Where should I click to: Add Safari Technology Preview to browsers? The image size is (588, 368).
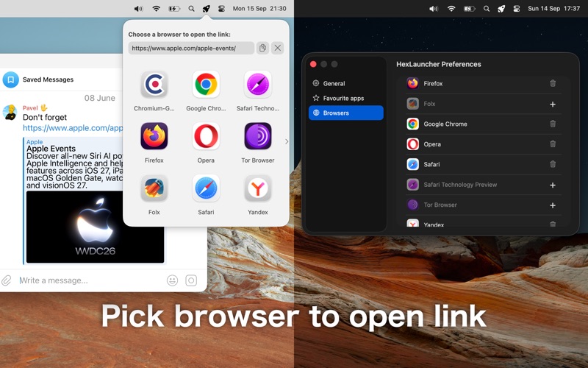click(553, 185)
